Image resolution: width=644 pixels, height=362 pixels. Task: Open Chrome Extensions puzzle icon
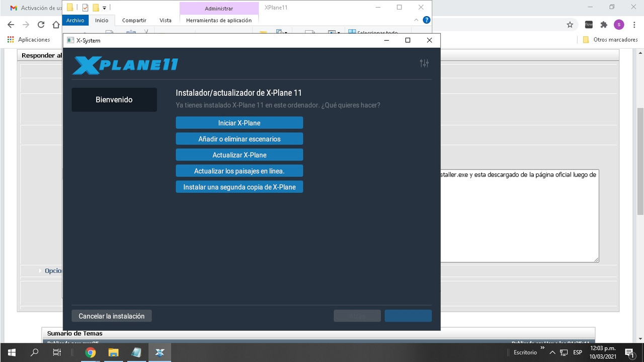tap(604, 25)
